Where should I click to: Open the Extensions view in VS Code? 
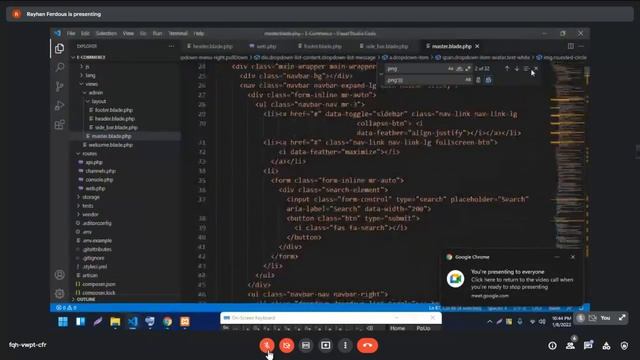[x=60, y=124]
